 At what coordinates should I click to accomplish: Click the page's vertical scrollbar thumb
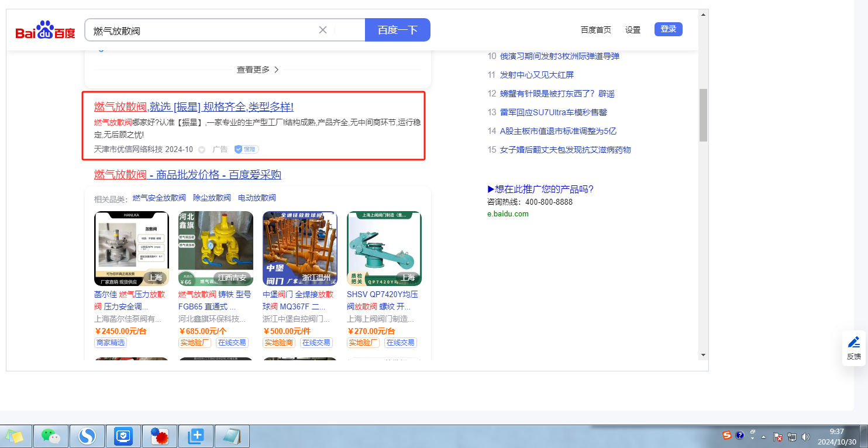[x=703, y=115]
